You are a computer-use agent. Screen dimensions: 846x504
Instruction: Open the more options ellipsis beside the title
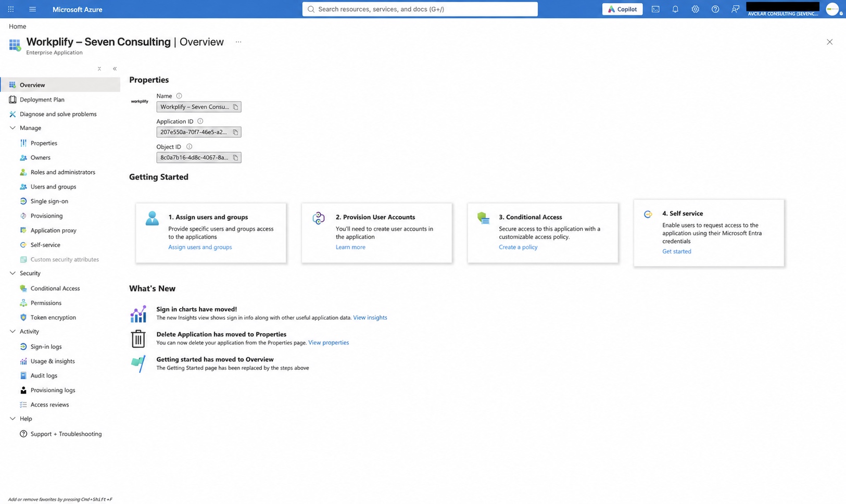pos(238,42)
